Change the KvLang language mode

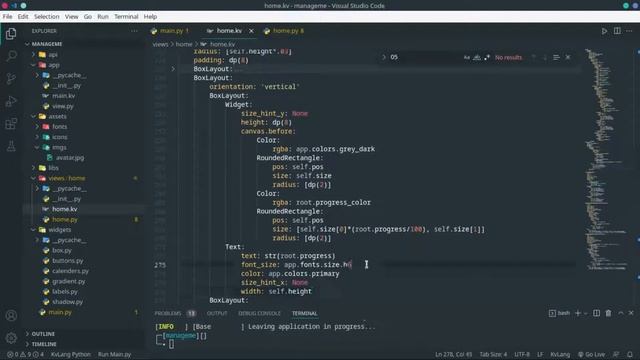pos(560,354)
